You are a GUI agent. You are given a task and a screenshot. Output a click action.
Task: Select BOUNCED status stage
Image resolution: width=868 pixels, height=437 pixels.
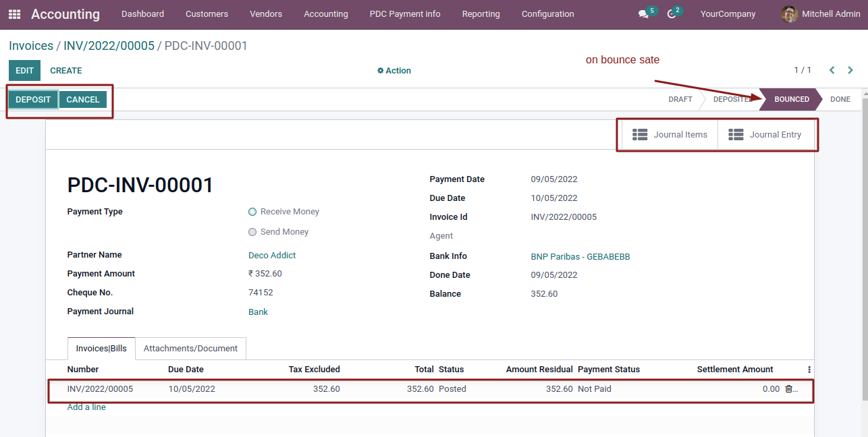pos(791,99)
